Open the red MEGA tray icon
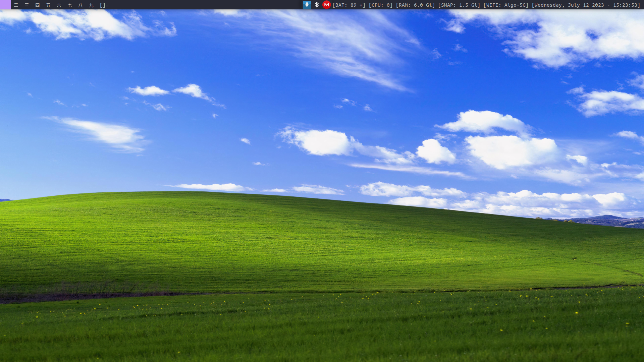The height and width of the screenshot is (362, 644). pyautogui.click(x=326, y=5)
